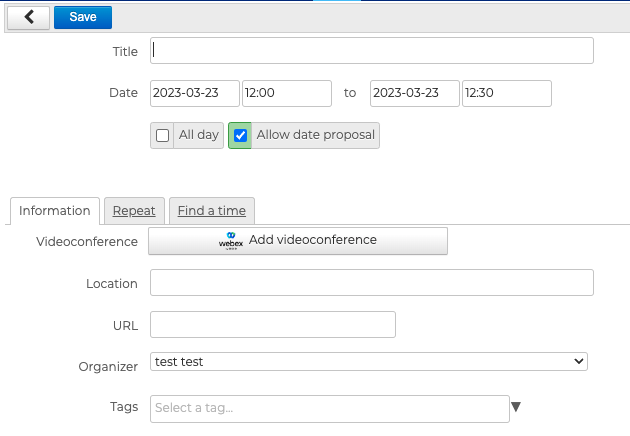This screenshot has height=436, width=630.
Task: Click the start date field
Action: pyautogui.click(x=195, y=93)
